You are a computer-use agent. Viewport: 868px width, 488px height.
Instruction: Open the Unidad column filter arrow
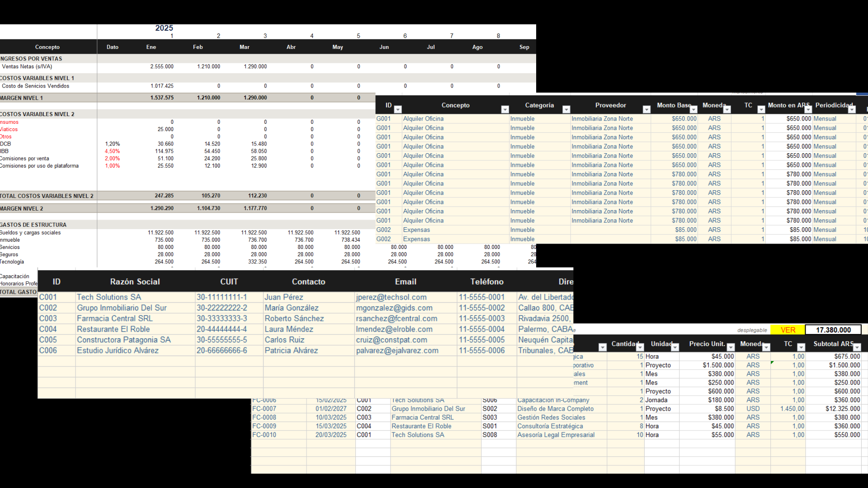(x=675, y=347)
